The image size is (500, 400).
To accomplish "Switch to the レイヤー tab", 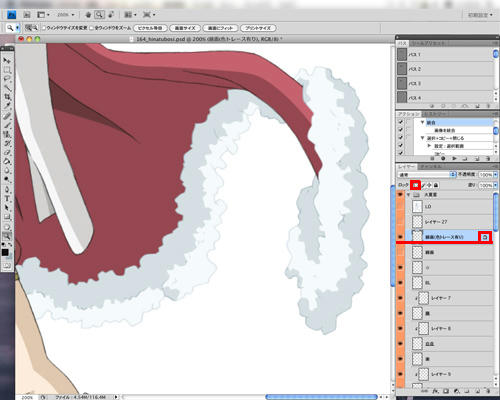I will point(406,166).
